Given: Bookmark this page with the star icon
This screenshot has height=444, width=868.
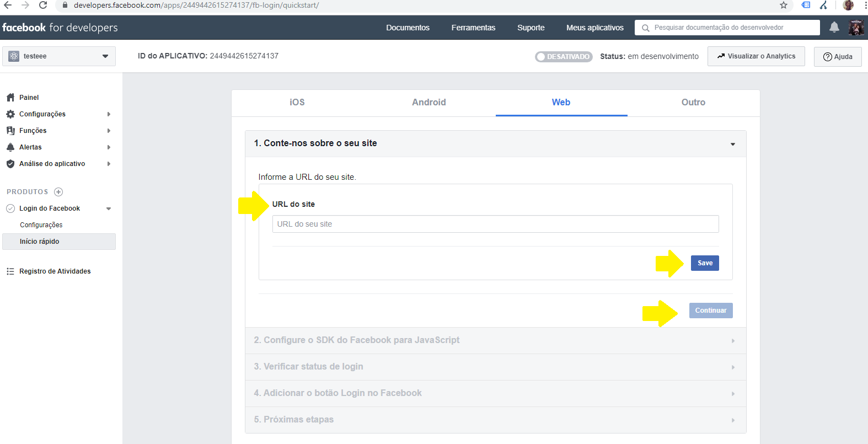Looking at the screenshot, I should coord(783,5).
